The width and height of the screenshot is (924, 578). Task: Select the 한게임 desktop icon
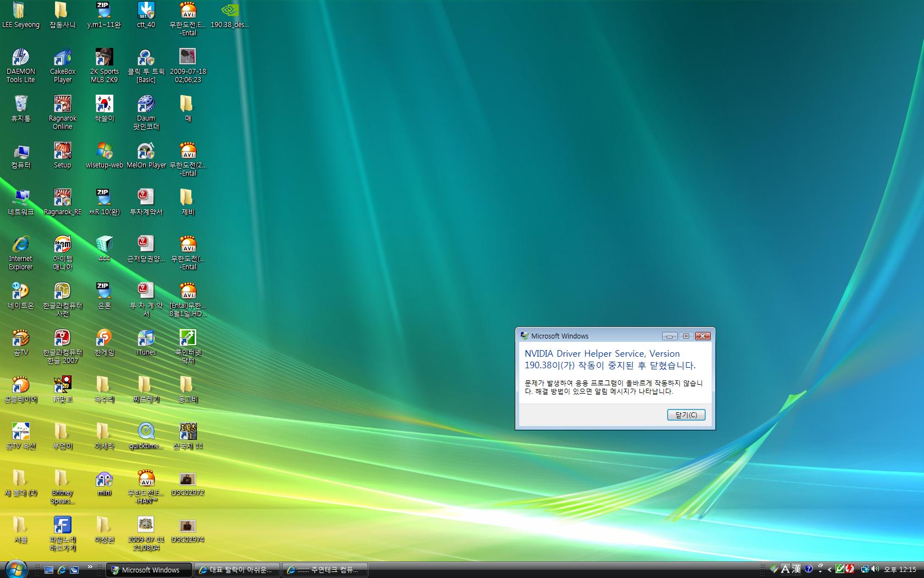coord(105,342)
